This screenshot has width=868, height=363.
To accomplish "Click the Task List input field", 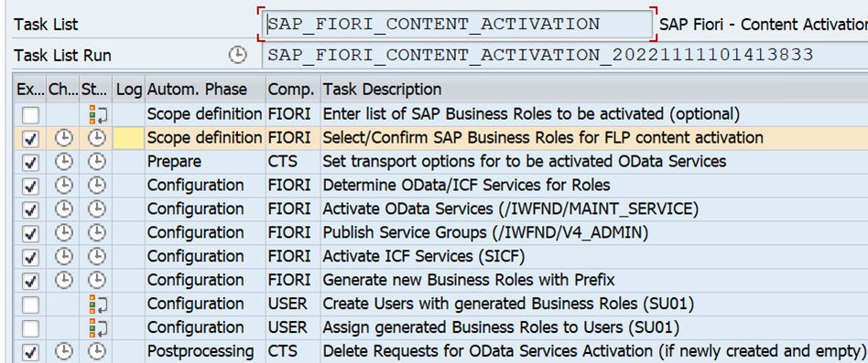I will tap(457, 25).
